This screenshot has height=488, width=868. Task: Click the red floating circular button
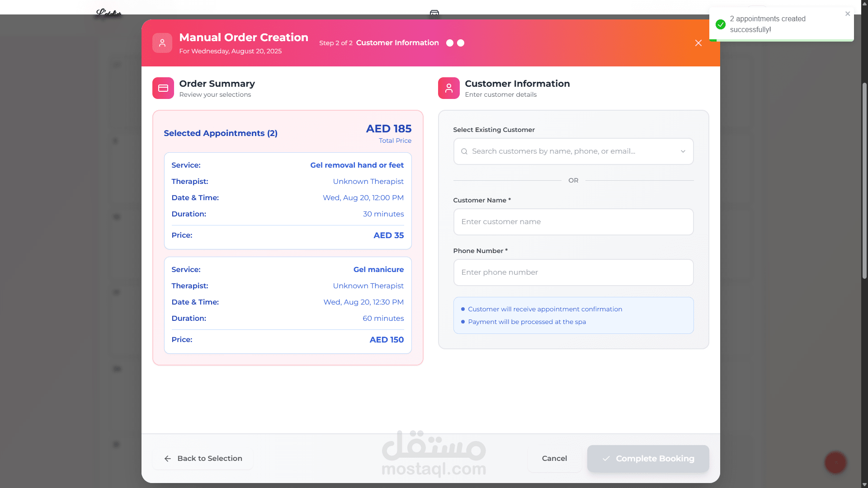coord(835,462)
